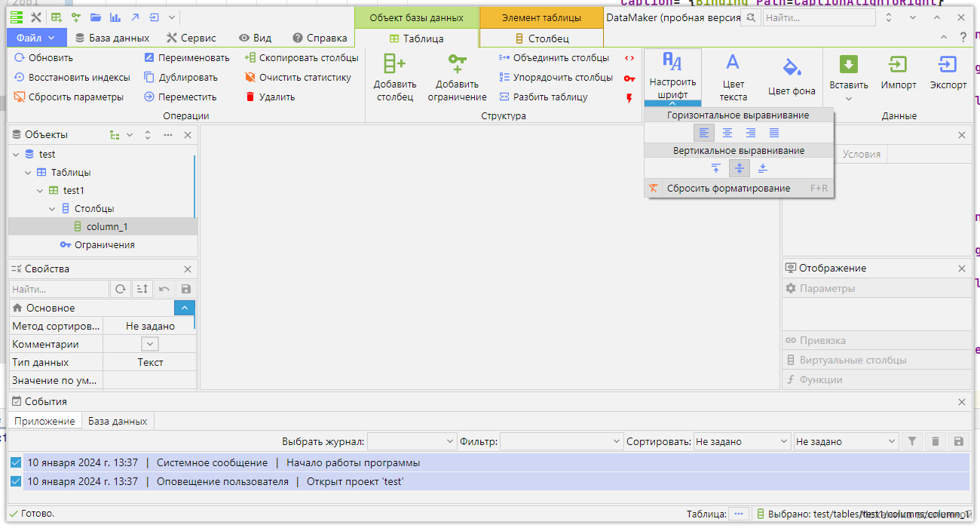This screenshot has height=528, width=980.
Task: Click the add table icon in quick access toolbar
Action: pos(57,17)
